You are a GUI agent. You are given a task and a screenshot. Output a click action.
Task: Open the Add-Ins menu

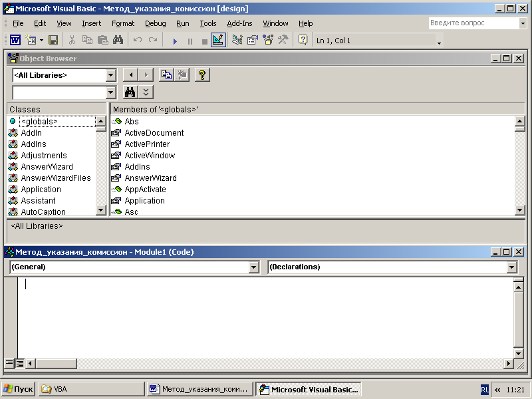click(239, 23)
